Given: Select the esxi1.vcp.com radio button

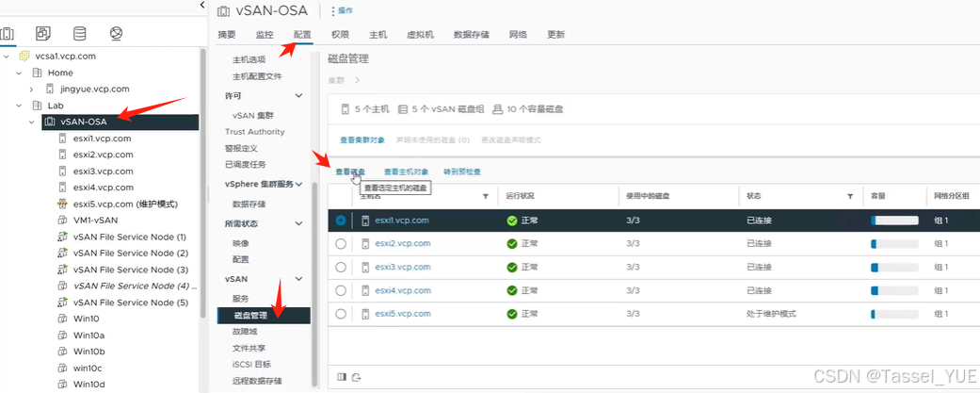Looking at the screenshot, I should point(341,221).
